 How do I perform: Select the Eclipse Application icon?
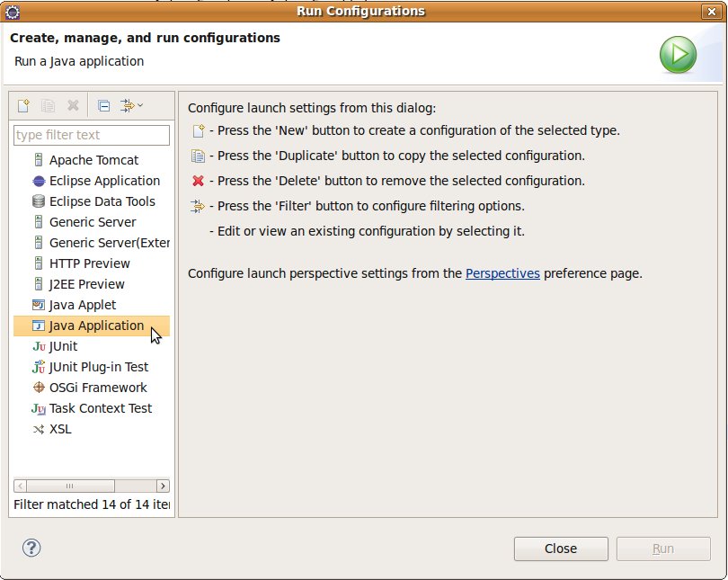click(39, 181)
